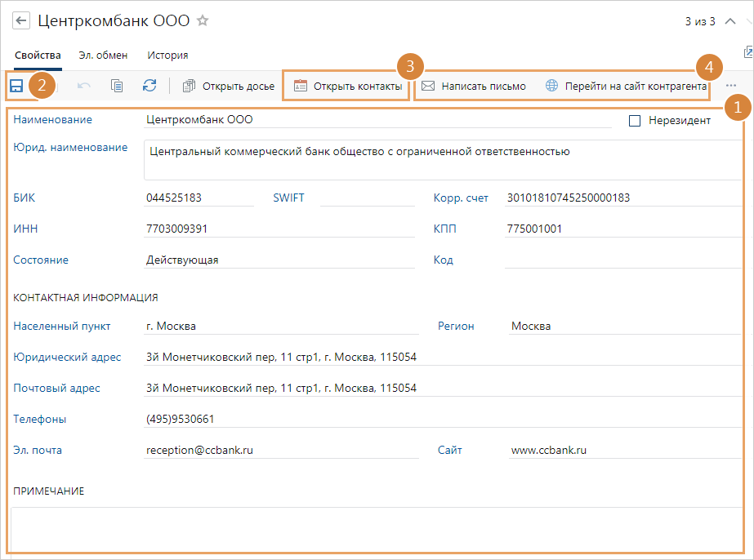Click the Написать письмо button

coord(474,86)
